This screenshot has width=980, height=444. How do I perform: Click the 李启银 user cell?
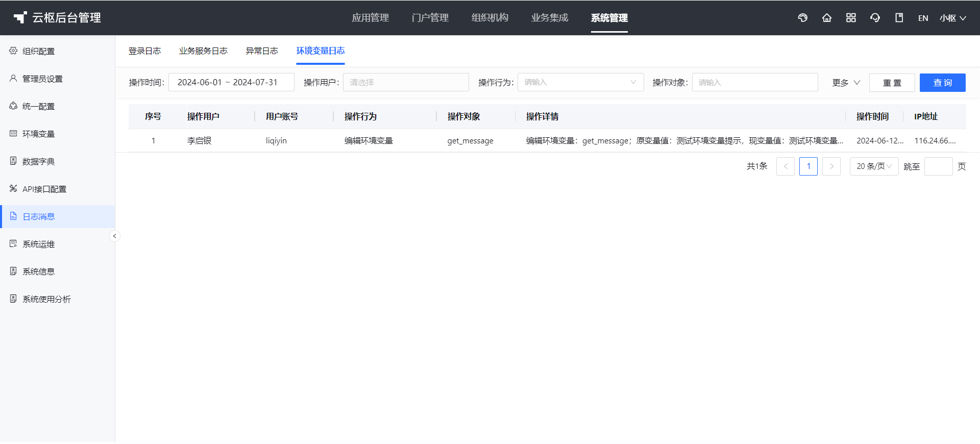[x=199, y=141]
